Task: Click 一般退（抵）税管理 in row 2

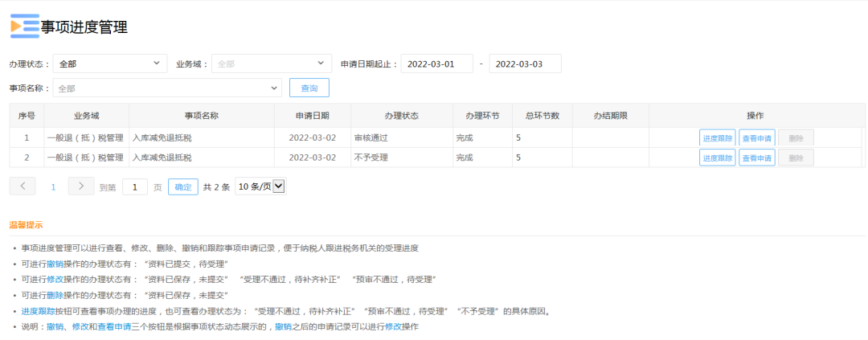Action: tap(84, 158)
